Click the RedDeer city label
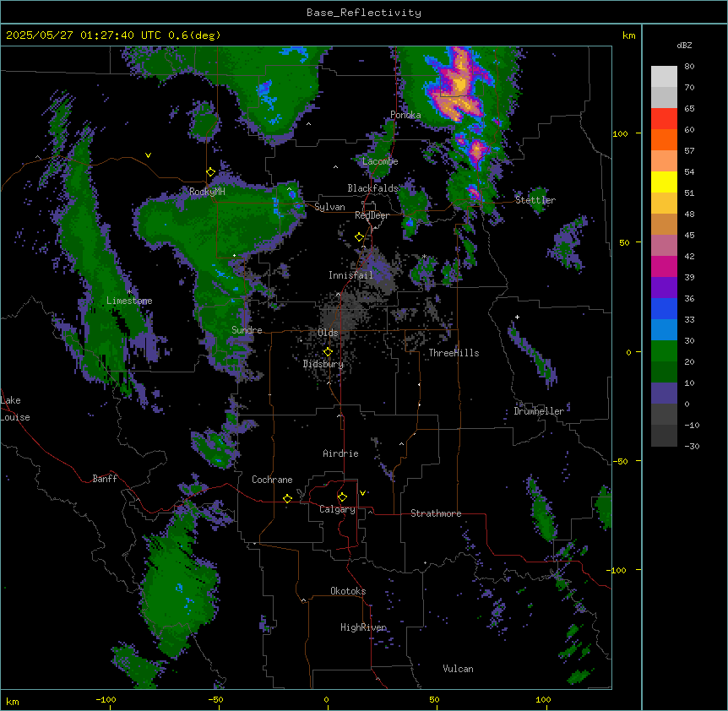The height and width of the screenshot is (711, 728). (372, 215)
